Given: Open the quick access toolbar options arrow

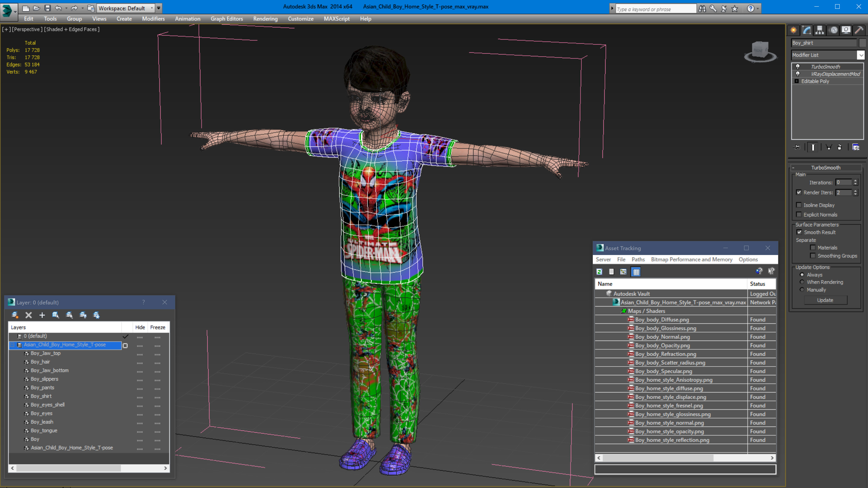Looking at the screenshot, I should [159, 8].
